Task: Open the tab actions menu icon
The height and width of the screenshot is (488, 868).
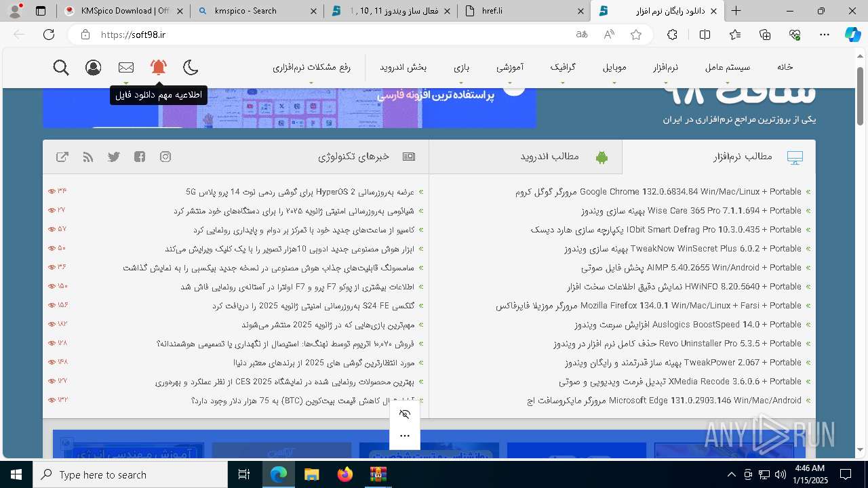Action: tap(41, 11)
